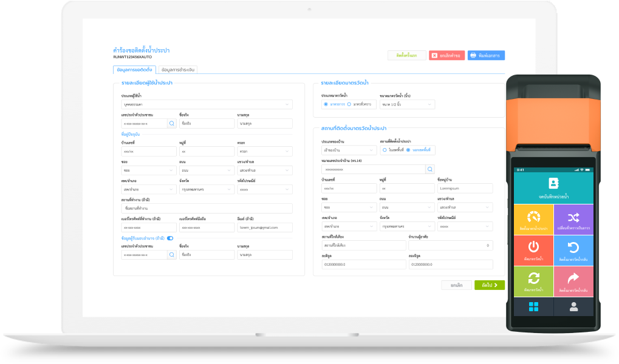The image size is (619, 364).
Task: Tap the red power icon tile
Action: [x=533, y=249]
